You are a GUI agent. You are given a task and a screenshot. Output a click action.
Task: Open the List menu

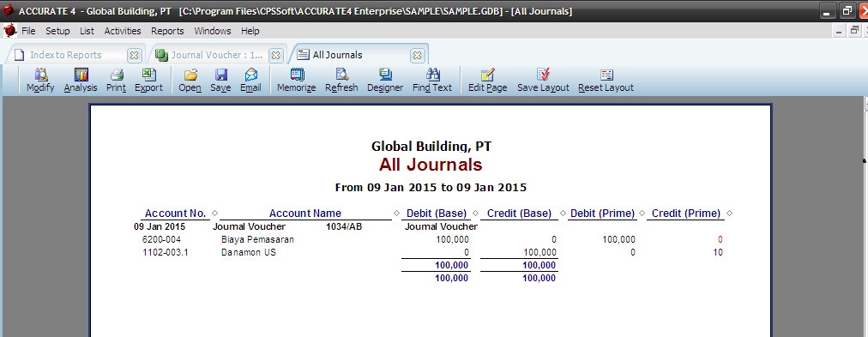[x=87, y=31]
